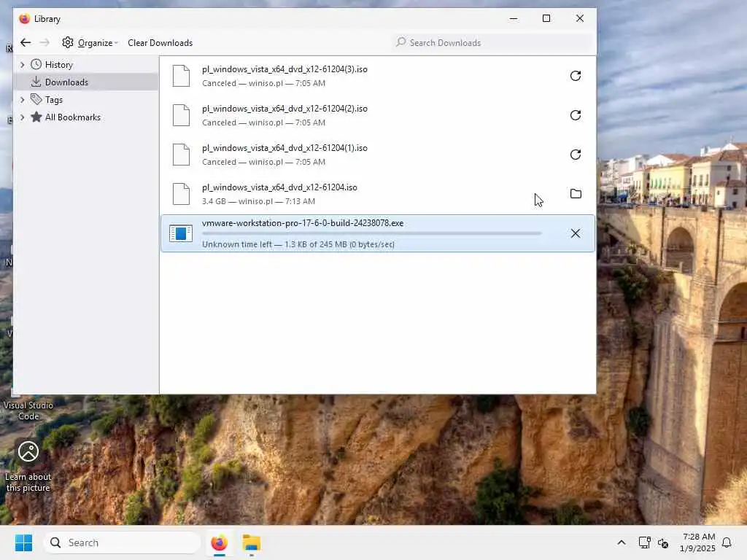Click file icon of the 3.4 GB iso

(x=181, y=194)
